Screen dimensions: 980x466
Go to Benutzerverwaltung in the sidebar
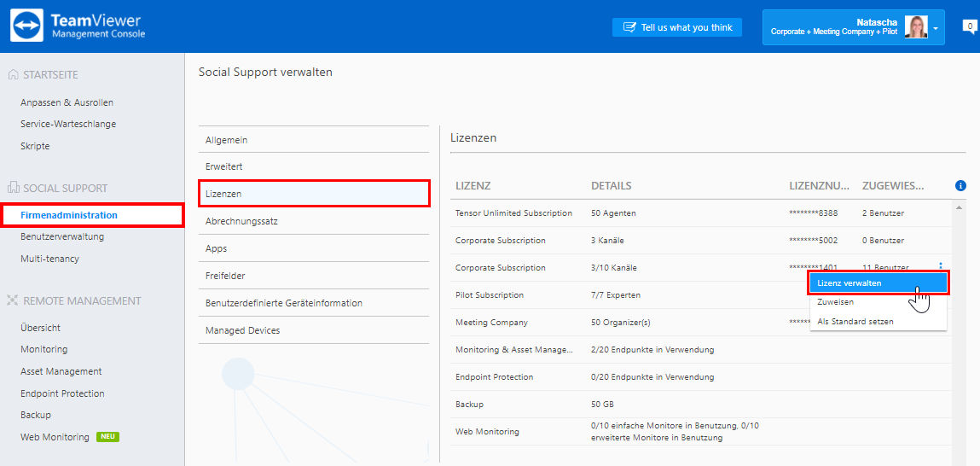pos(62,236)
